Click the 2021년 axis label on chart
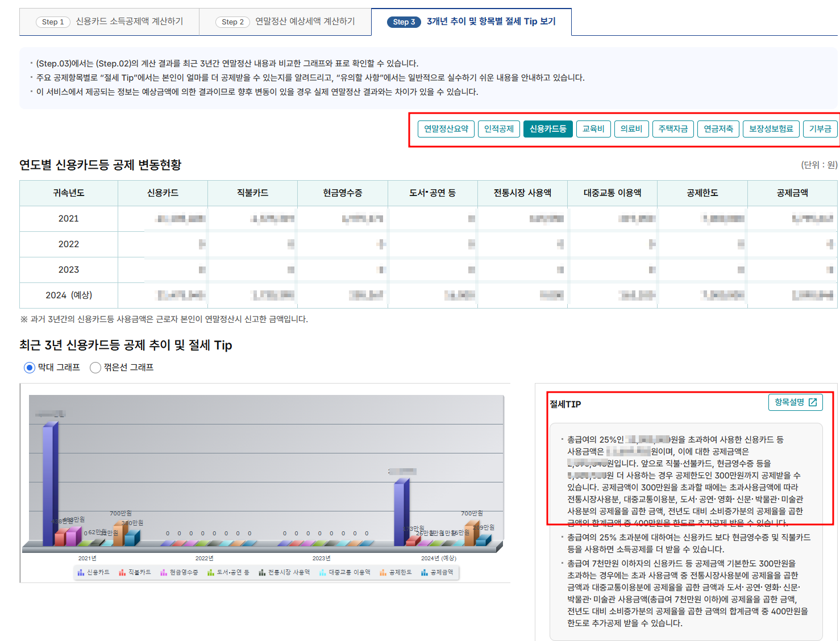Image resolution: width=840 pixels, height=641 pixels. [x=87, y=559]
